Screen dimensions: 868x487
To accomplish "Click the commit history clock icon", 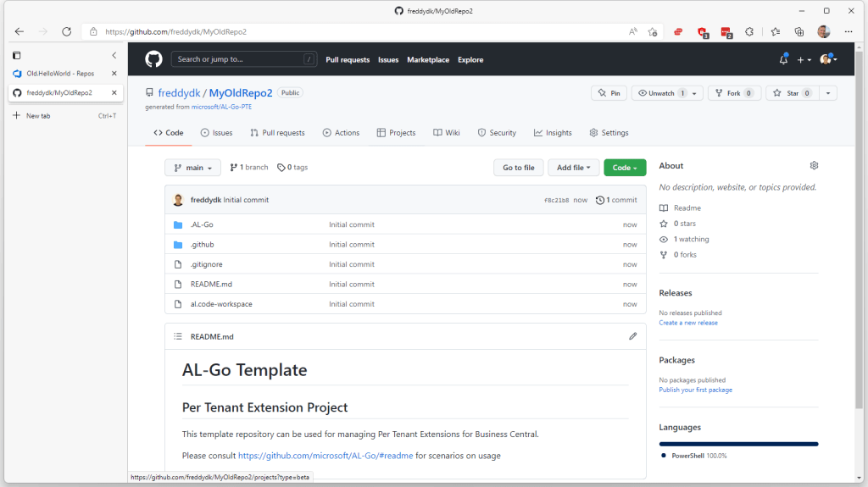I will point(600,201).
